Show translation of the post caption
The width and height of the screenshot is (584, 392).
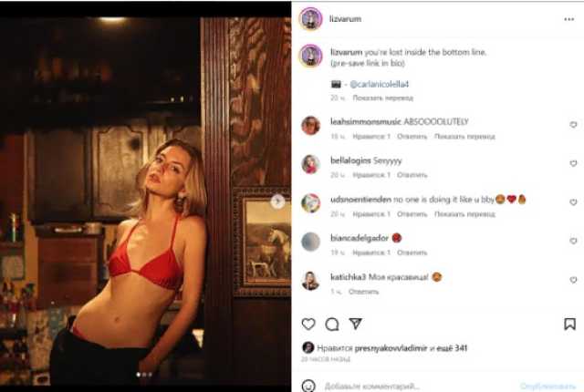(383, 98)
